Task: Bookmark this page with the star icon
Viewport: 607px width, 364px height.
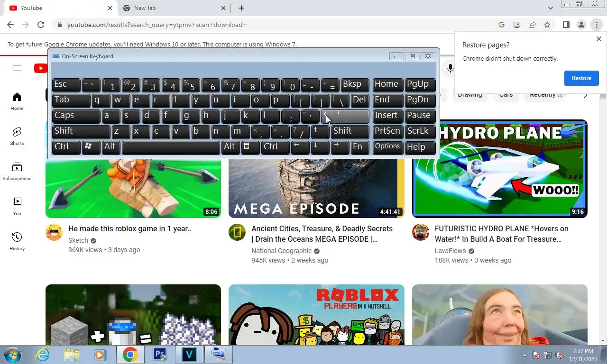Action: (547, 25)
